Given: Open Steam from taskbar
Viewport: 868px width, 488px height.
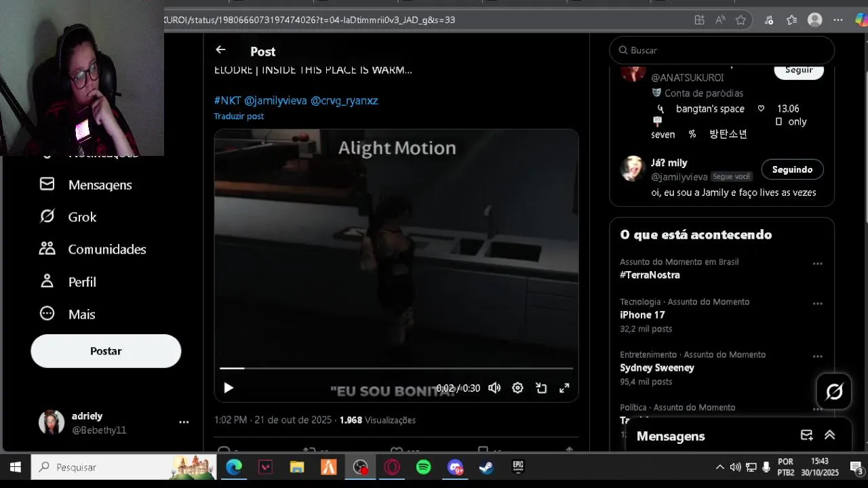Looking at the screenshot, I should [x=486, y=467].
